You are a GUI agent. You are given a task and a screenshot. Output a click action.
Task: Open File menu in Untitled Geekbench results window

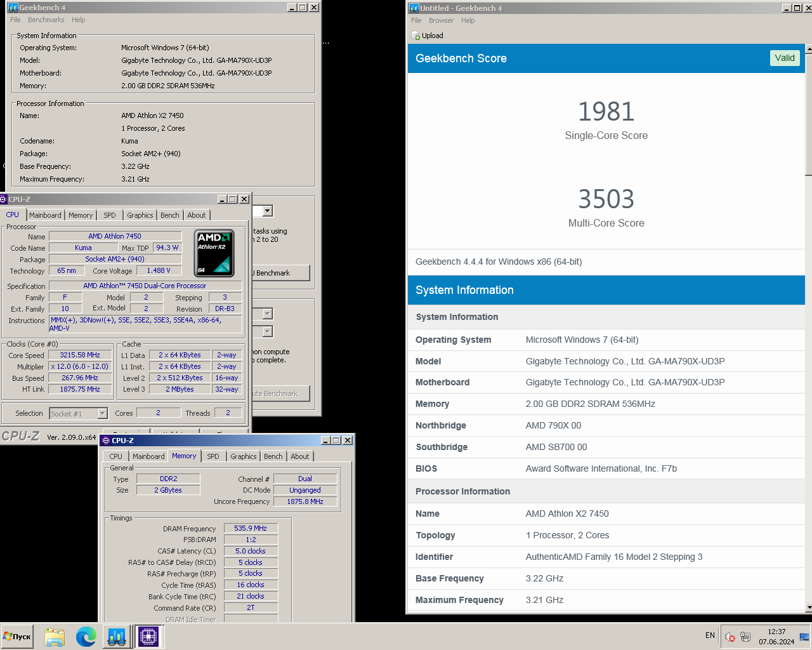pyautogui.click(x=416, y=20)
